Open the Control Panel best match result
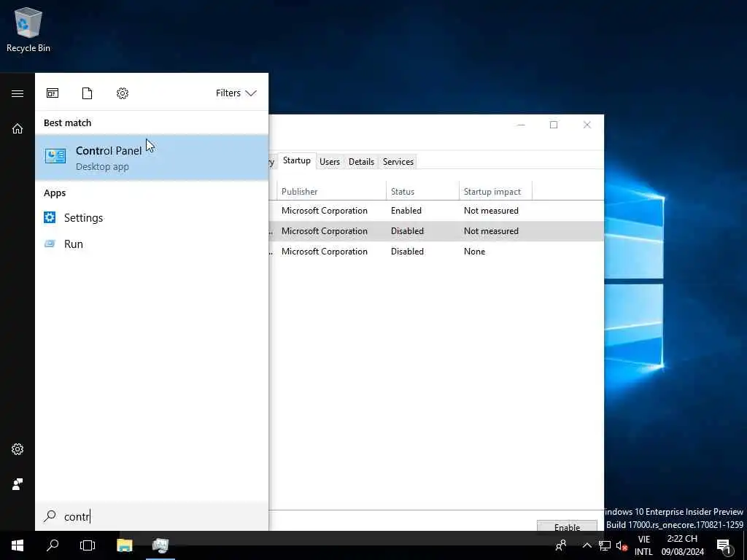 click(x=152, y=157)
